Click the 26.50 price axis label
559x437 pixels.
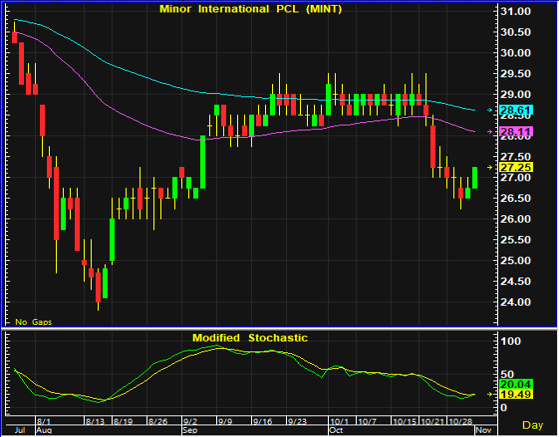tap(516, 198)
